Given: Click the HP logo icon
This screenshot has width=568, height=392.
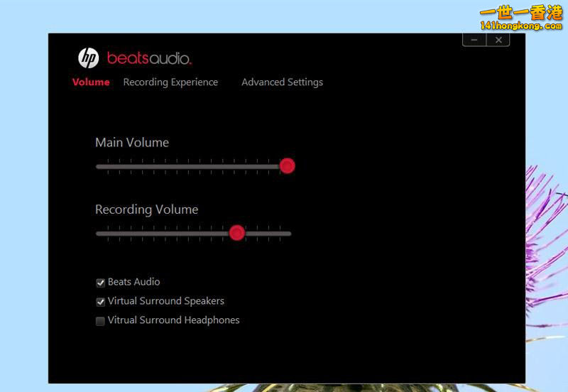Looking at the screenshot, I should click(x=88, y=58).
